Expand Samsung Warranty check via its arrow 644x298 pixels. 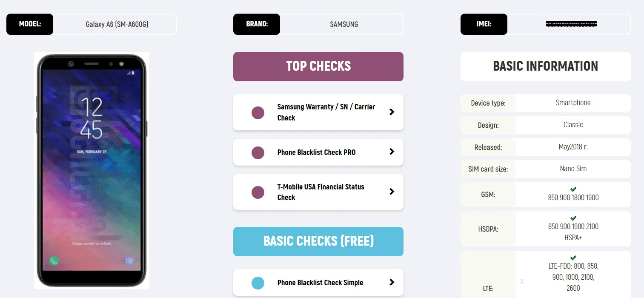pos(392,112)
